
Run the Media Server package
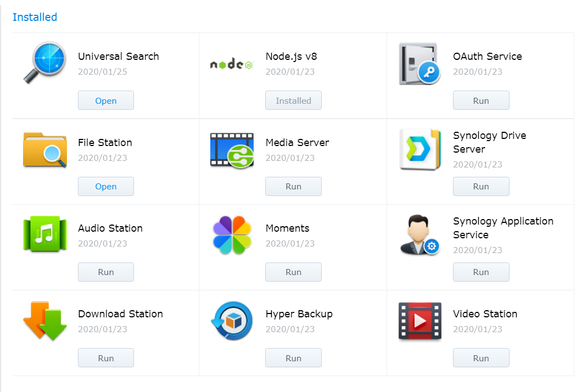pos(293,186)
